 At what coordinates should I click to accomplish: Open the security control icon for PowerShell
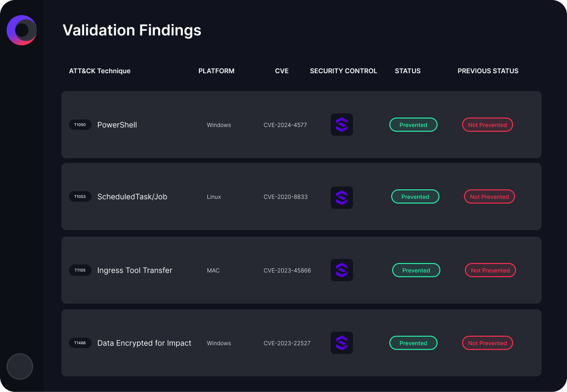tap(342, 125)
